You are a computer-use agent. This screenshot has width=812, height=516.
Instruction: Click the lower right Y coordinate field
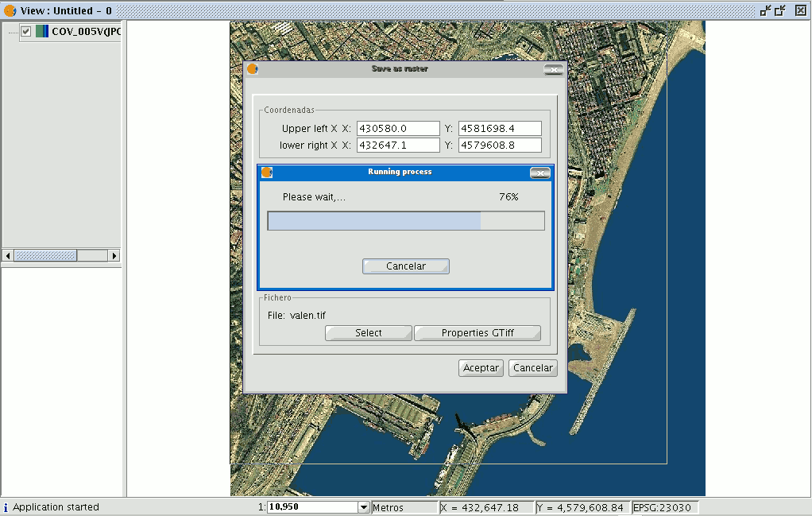coord(499,145)
